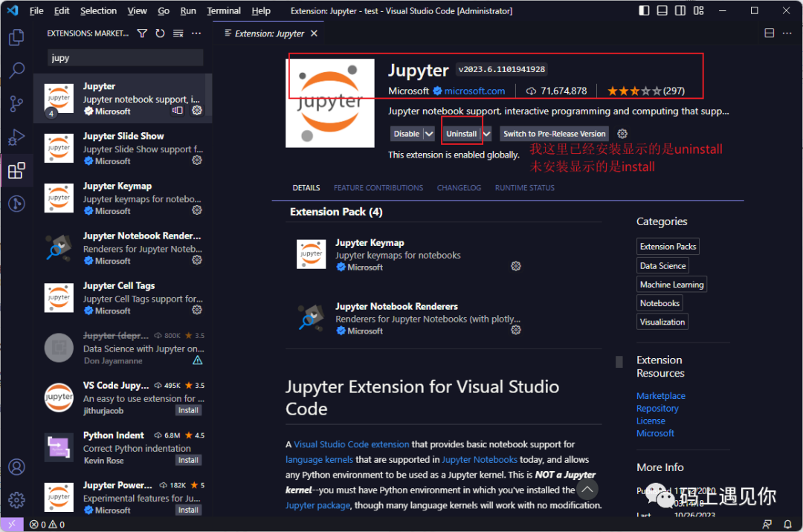The height and width of the screenshot is (532, 803).
Task: Click the deprecated Jupyter warning icon
Action: pyautogui.click(x=198, y=360)
